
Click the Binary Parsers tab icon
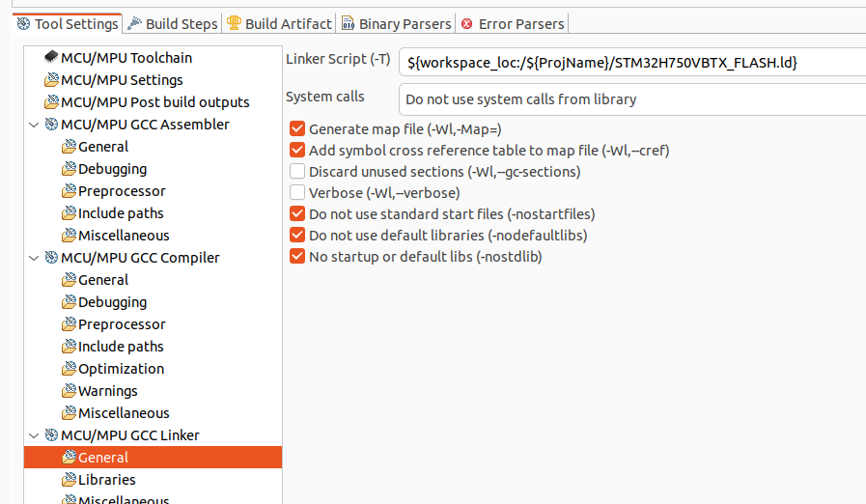coord(348,23)
